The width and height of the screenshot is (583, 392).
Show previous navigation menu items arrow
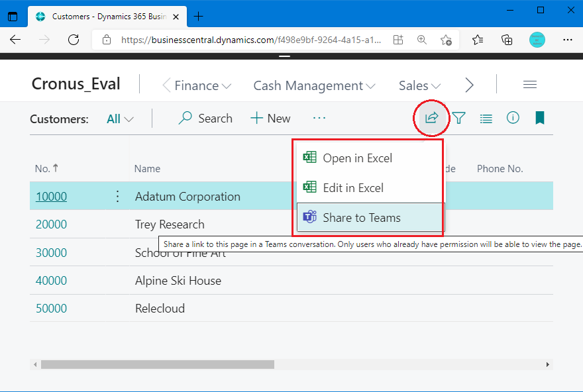coord(166,85)
